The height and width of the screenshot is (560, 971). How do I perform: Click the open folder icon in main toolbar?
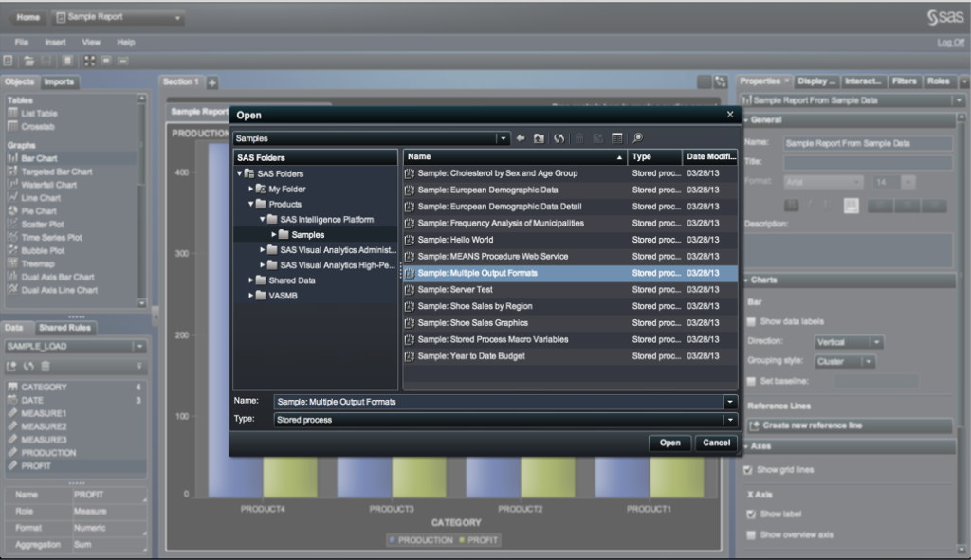(x=28, y=61)
